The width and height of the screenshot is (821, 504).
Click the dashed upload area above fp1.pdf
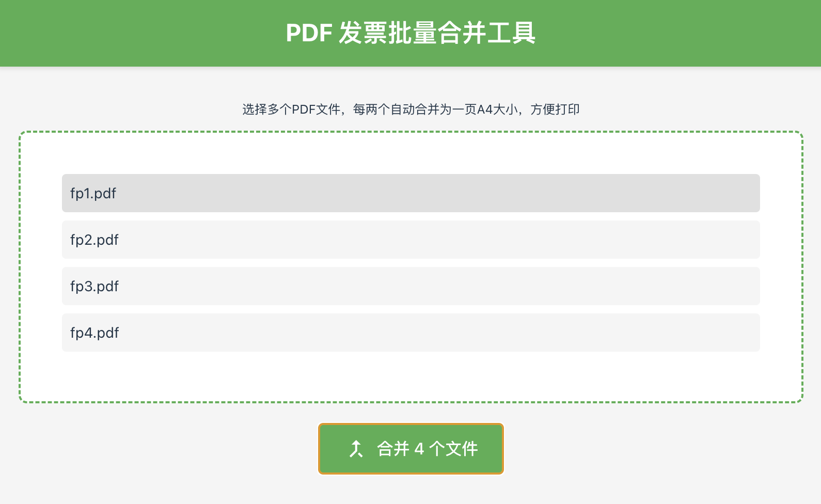tap(410, 153)
